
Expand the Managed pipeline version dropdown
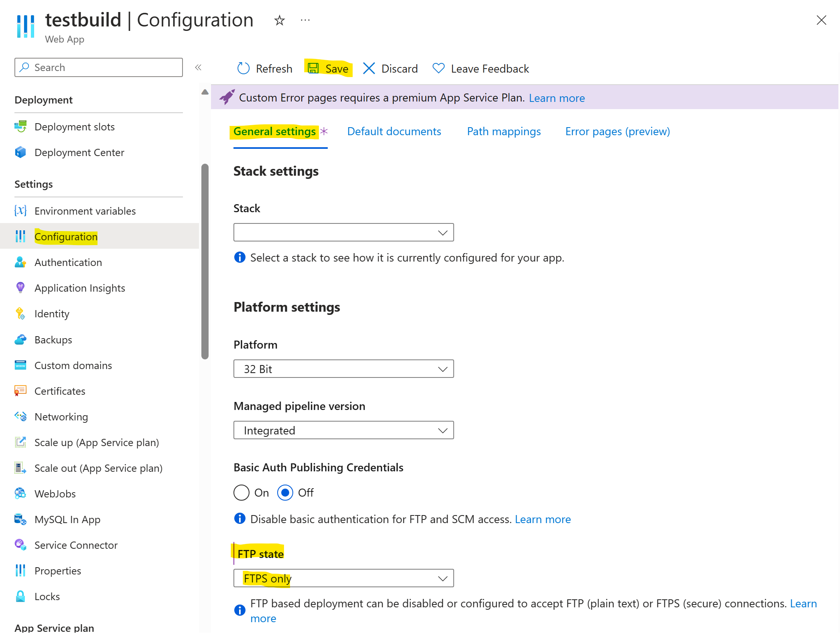343,430
